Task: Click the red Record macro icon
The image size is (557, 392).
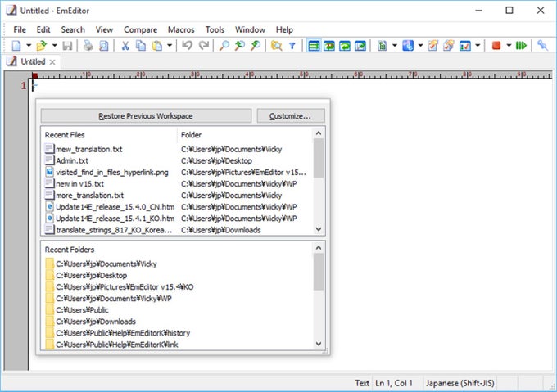Action: point(496,45)
